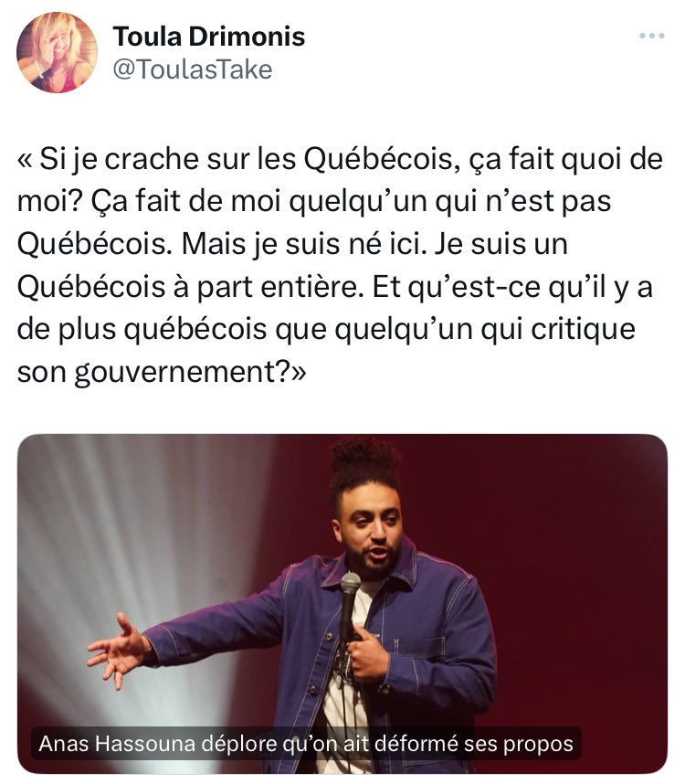Open the @ToulasTake handle
This screenshot has width=685, height=784.
coord(193,69)
